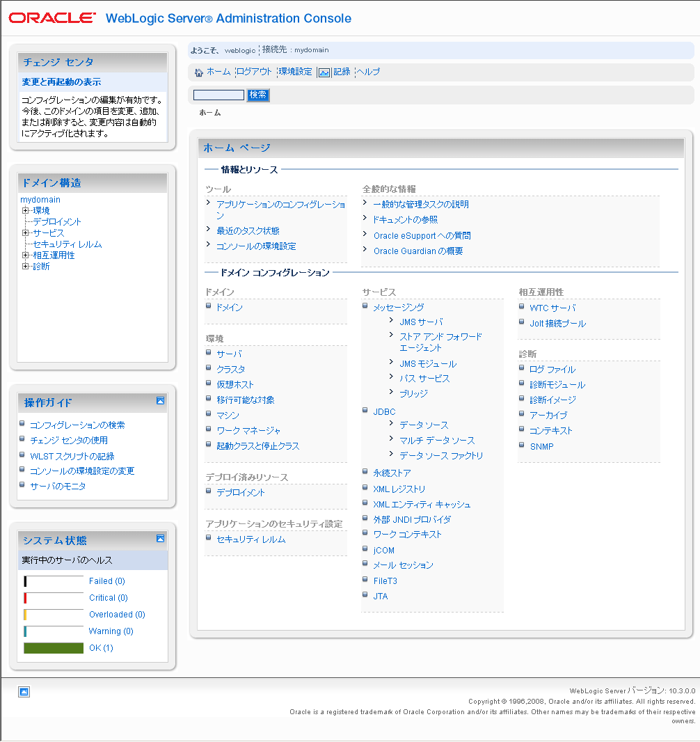Open 永続ストア link
This screenshot has width=700, height=742.
[x=392, y=473]
